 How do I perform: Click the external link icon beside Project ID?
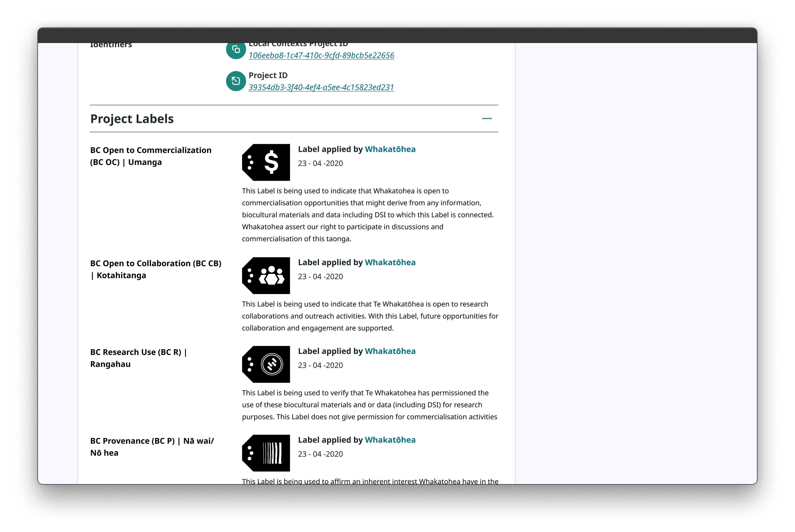236,81
